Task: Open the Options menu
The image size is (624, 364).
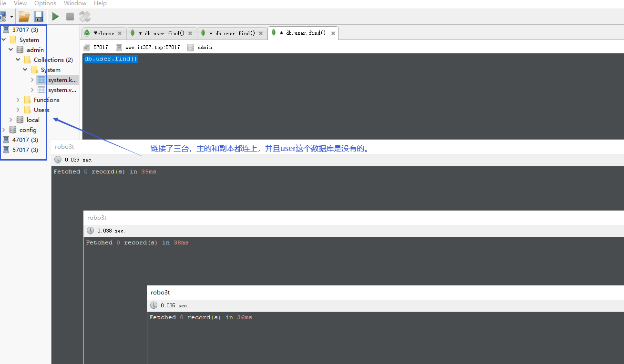Action: 45,3
